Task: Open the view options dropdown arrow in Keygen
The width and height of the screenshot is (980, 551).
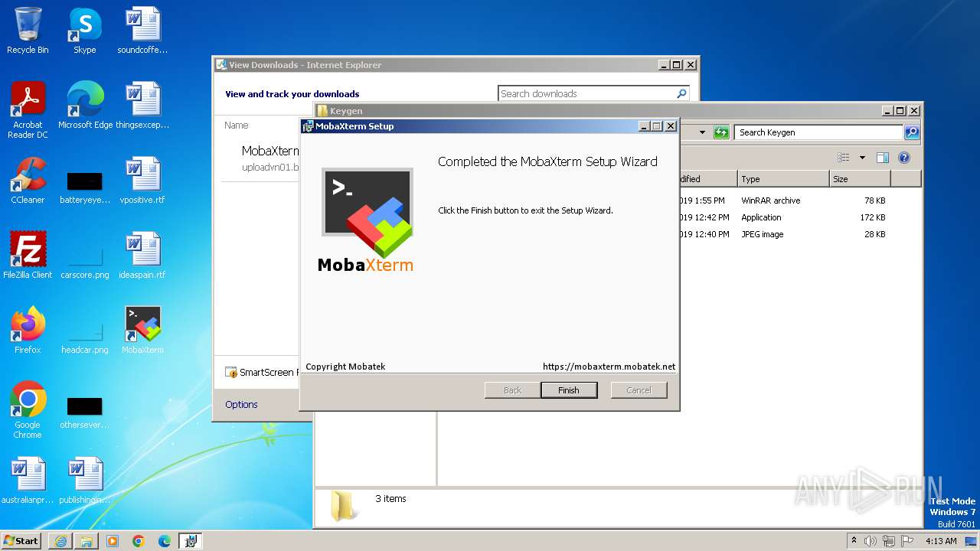Action: click(x=862, y=158)
